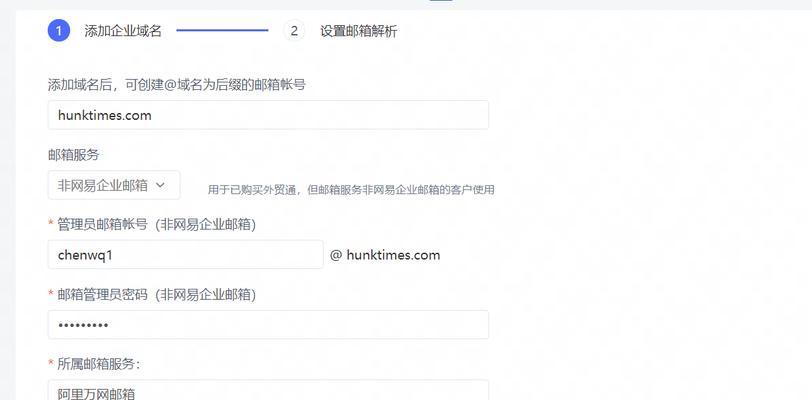Click the mailbox administrator password field
812x400 pixels.
268,325
